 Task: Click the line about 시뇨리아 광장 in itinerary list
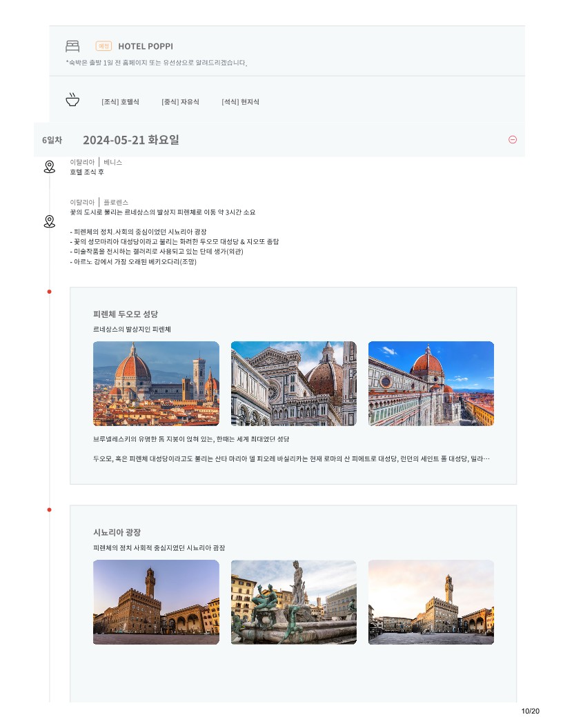pos(138,232)
